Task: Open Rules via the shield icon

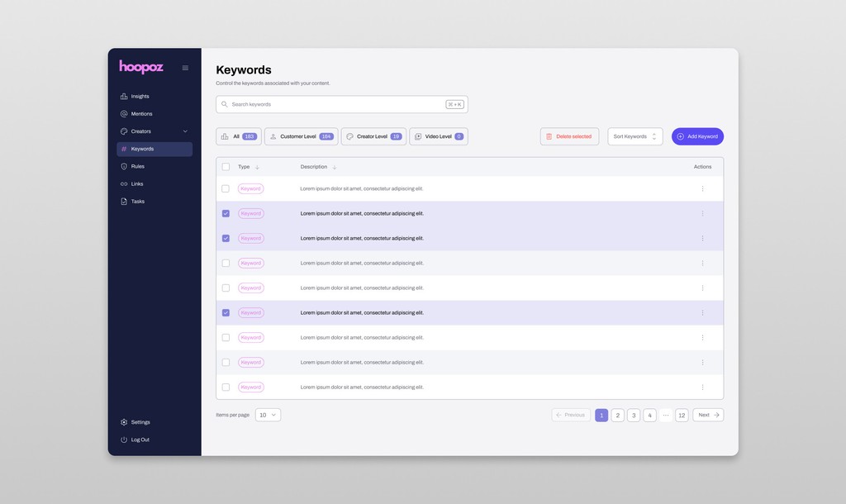Action: (123, 166)
